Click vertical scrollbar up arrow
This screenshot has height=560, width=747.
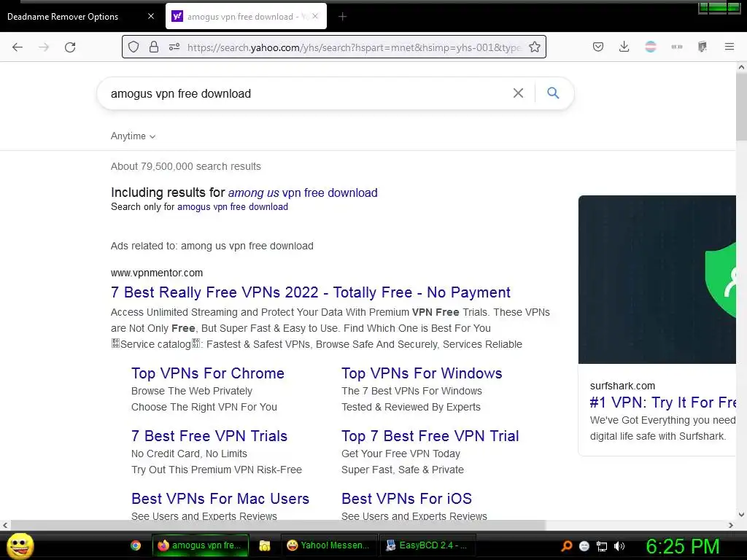(x=741, y=67)
